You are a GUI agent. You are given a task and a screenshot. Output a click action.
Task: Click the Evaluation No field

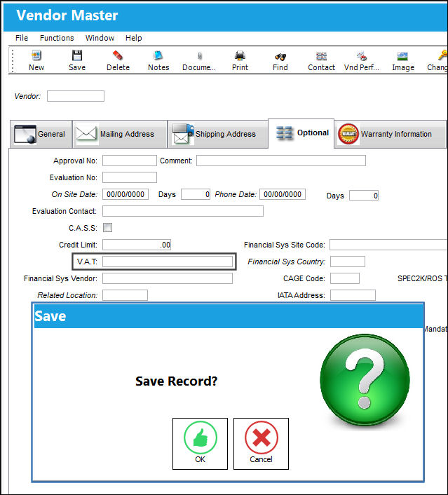coord(130,177)
